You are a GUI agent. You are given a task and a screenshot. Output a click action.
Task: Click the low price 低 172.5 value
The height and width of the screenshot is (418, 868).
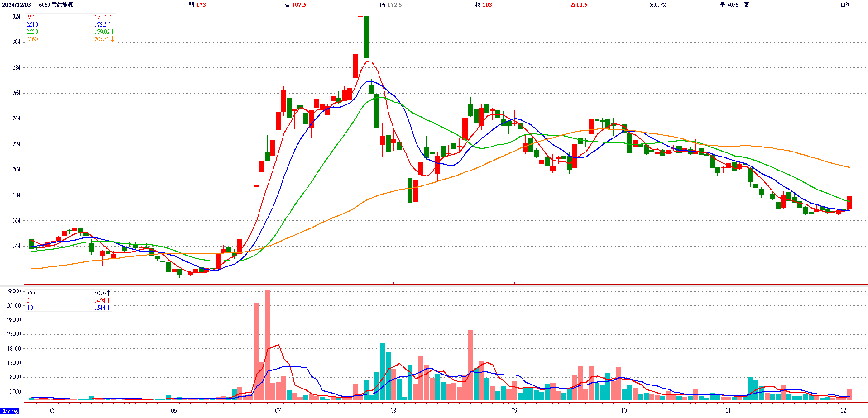click(390, 5)
